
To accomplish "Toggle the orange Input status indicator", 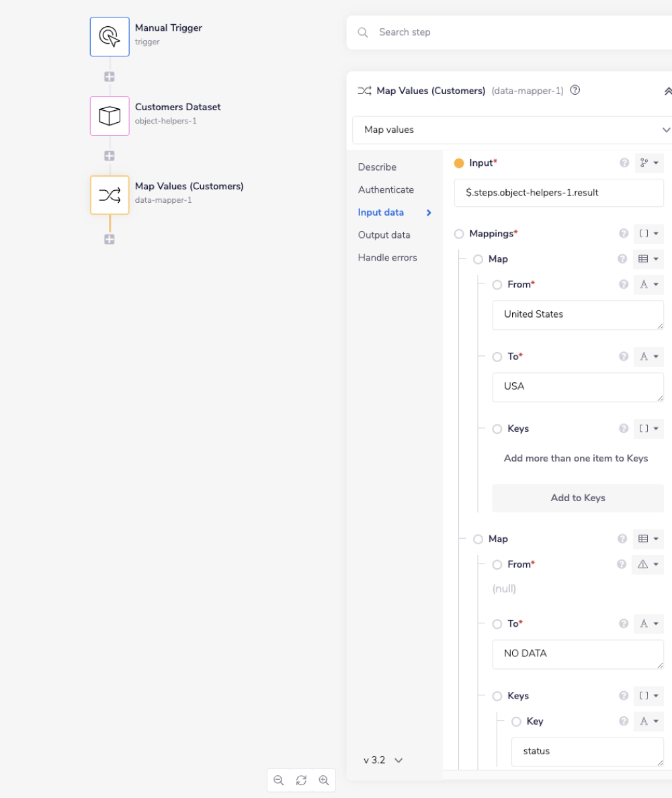I will [x=459, y=163].
